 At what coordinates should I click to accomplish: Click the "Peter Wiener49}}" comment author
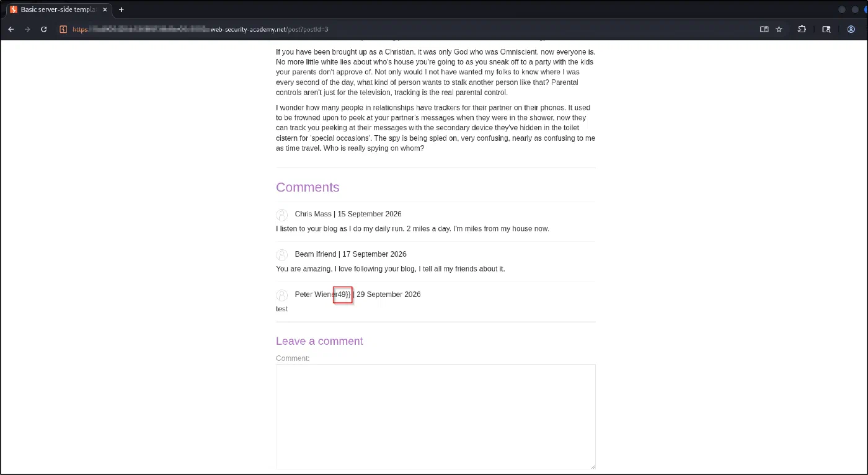323,295
